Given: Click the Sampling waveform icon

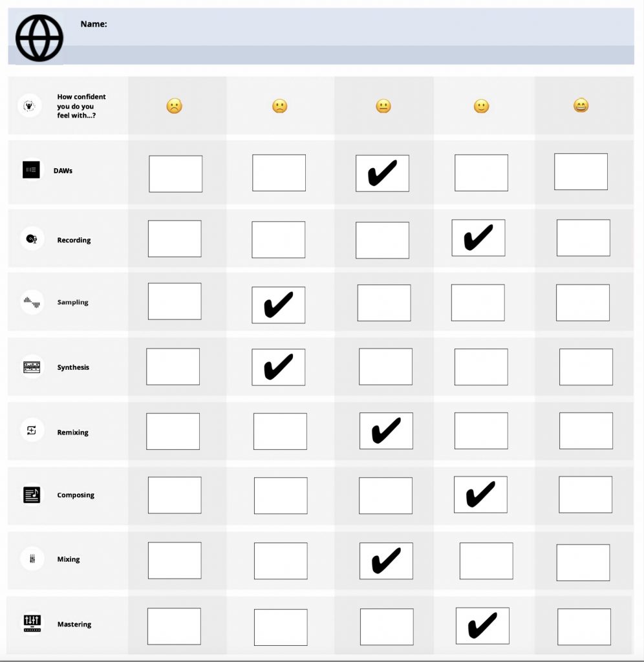Looking at the screenshot, I should [x=32, y=302].
